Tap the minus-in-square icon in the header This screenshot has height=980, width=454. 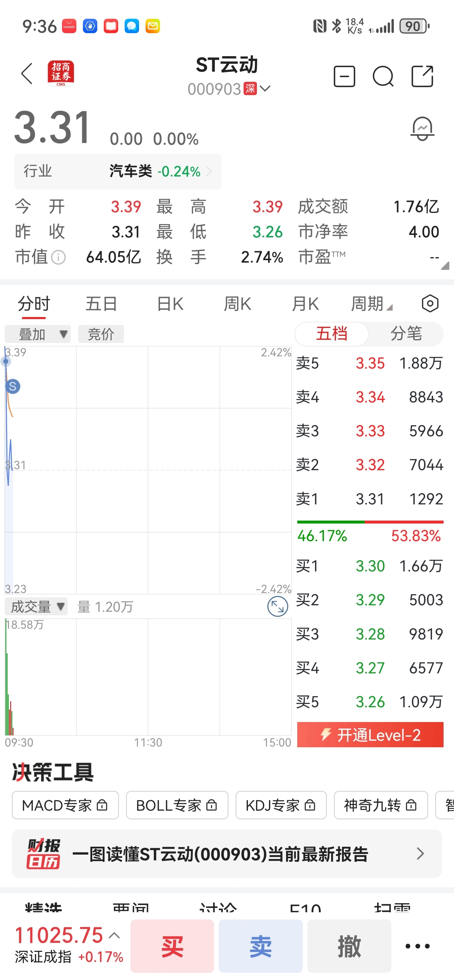point(344,76)
